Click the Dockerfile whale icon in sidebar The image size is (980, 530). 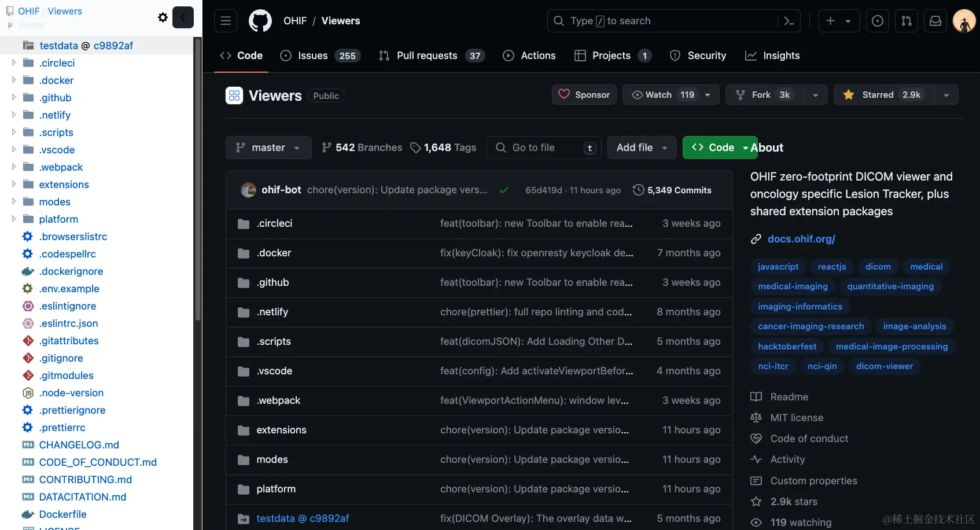(x=28, y=514)
